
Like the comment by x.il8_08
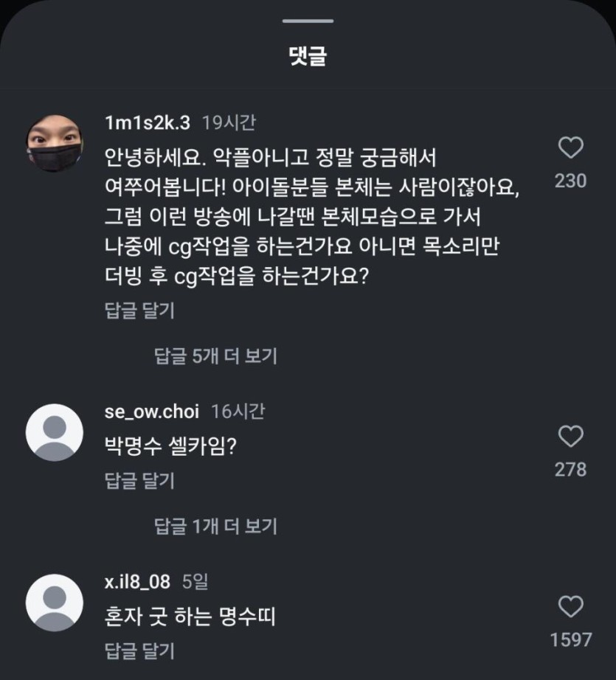tap(570, 607)
